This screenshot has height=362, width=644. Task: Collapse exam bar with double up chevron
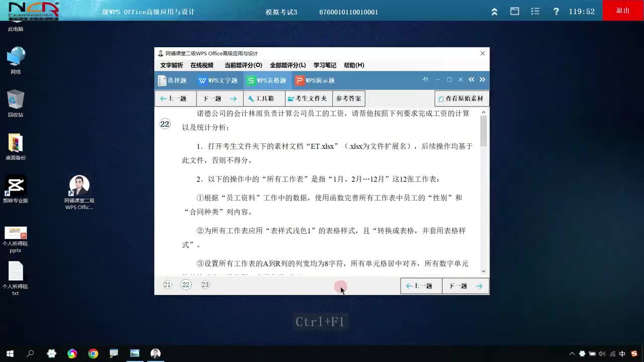(x=495, y=12)
